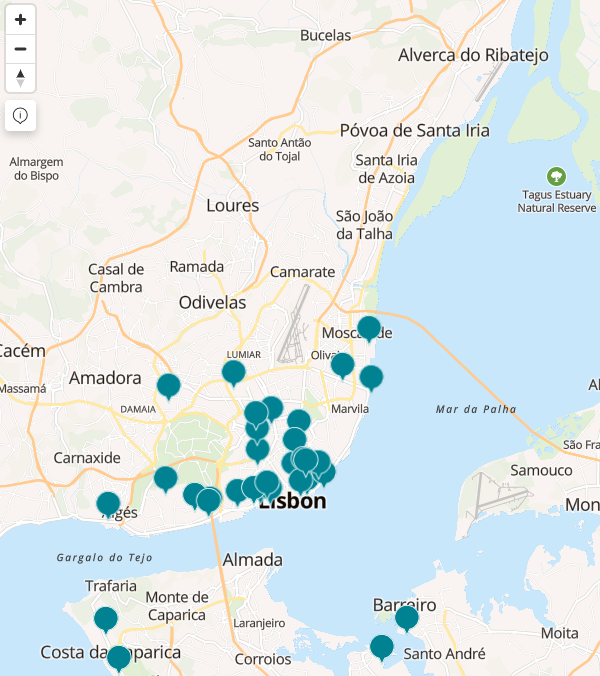Viewport: 600px width, 676px height.
Task: Click the marker near Marvila
Action: 371,377
